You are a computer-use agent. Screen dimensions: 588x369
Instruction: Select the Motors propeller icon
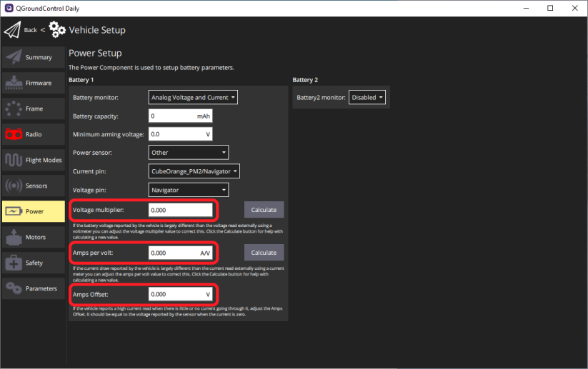click(x=14, y=237)
